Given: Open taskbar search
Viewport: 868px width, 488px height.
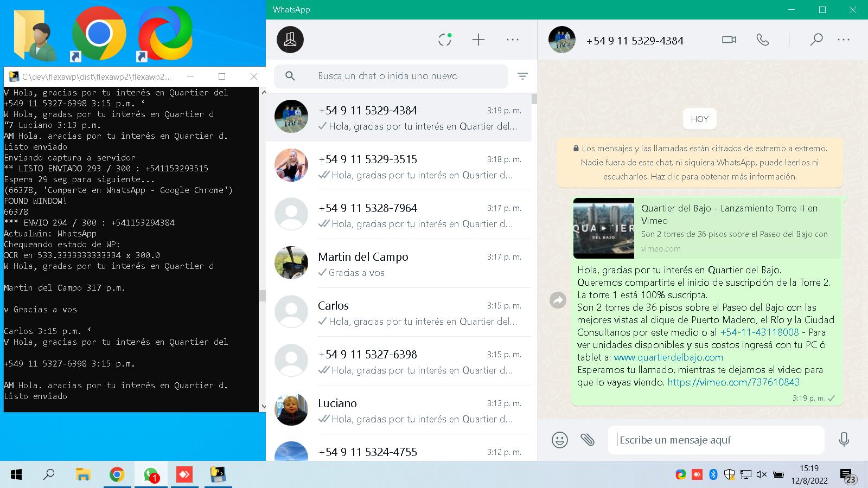Looking at the screenshot, I should point(49,475).
